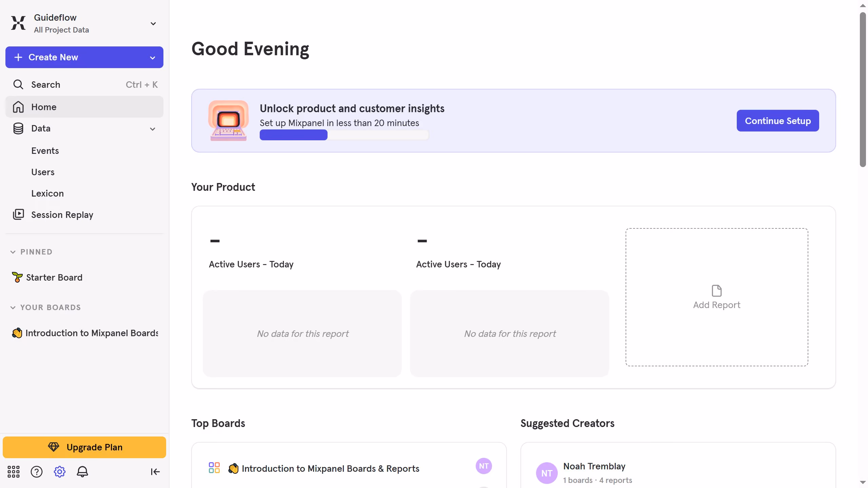Screen dimensions: 868x488
Task: Click the Session Replay play icon
Action: (18, 215)
